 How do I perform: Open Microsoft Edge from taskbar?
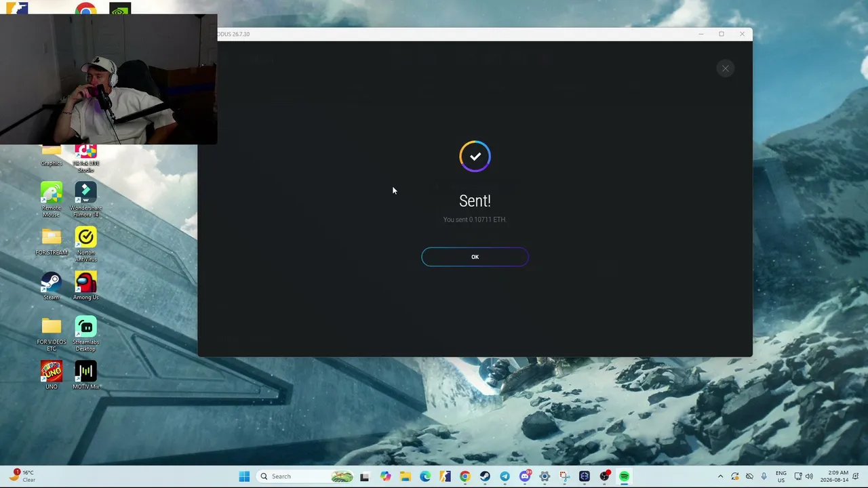(425, 476)
